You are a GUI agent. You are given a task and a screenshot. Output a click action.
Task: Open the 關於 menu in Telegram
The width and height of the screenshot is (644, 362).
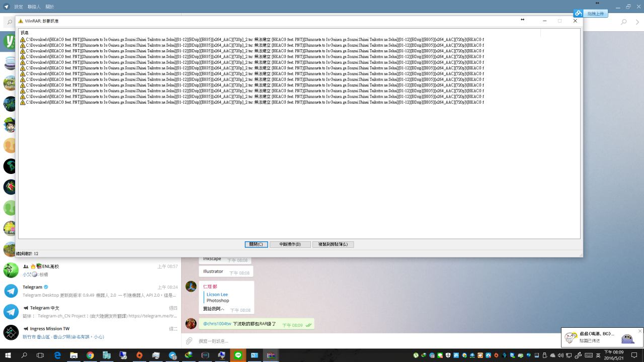coord(50,7)
